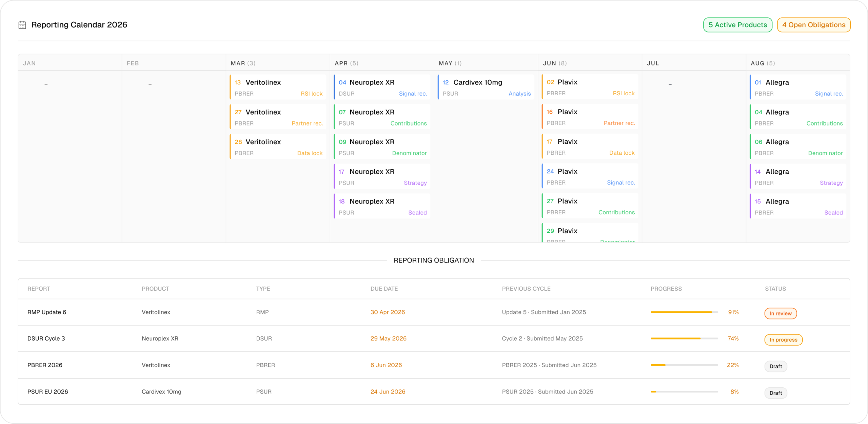Open Neuroplex XR Strategy card on April 17
The width and height of the screenshot is (868, 424).
[x=382, y=176]
